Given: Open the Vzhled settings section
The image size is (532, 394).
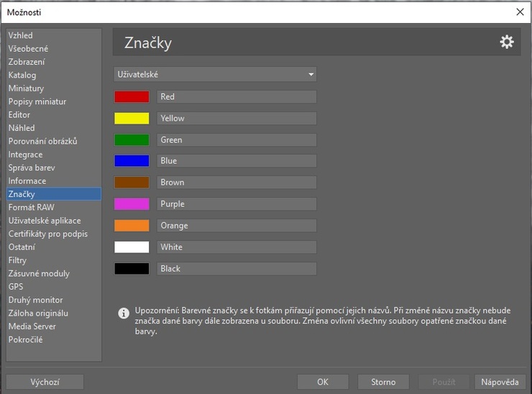Looking at the screenshot, I should [x=54, y=35].
